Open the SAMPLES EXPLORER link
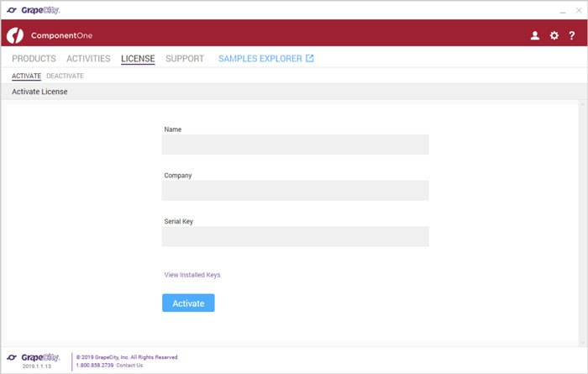588x374 pixels. (x=260, y=59)
